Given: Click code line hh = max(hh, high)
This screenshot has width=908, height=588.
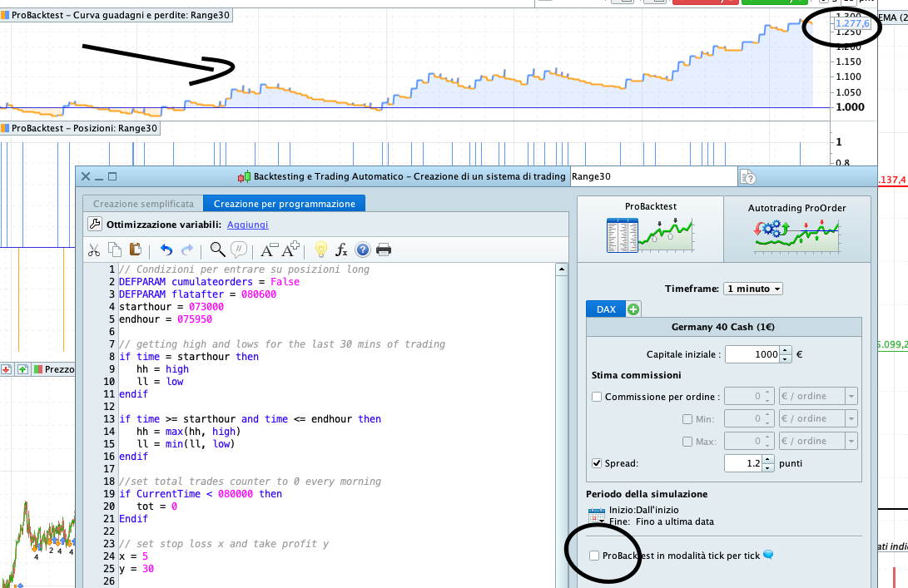Looking at the screenshot, I should click(189, 431).
